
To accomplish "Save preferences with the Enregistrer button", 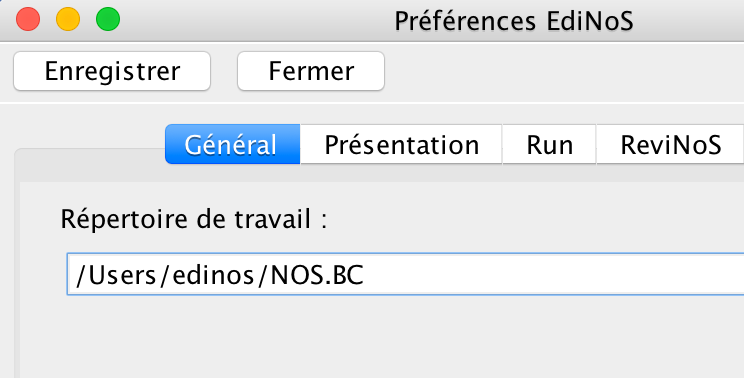I will click(x=112, y=71).
